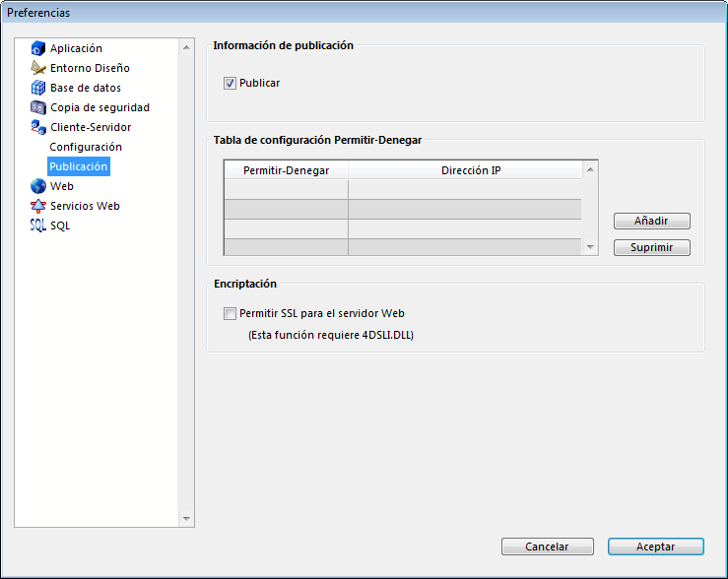Uncheck the Publicar checkbox
The height and width of the screenshot is (579, 728).
click(230, 83)
